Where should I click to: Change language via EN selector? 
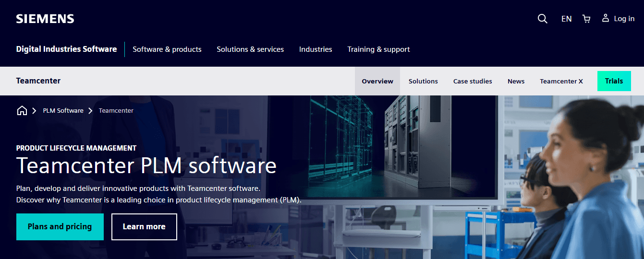pos(567,19)
